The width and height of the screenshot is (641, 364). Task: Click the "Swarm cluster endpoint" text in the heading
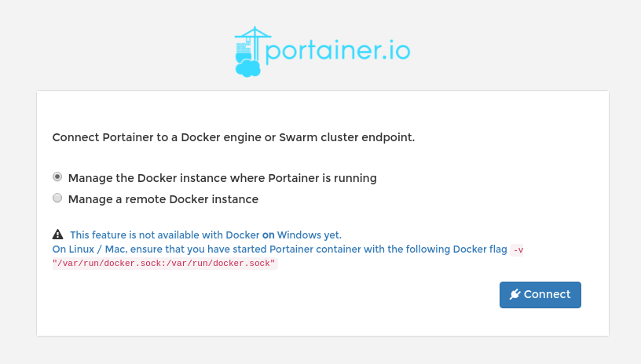pyautogui.click(x=349, y=137)
